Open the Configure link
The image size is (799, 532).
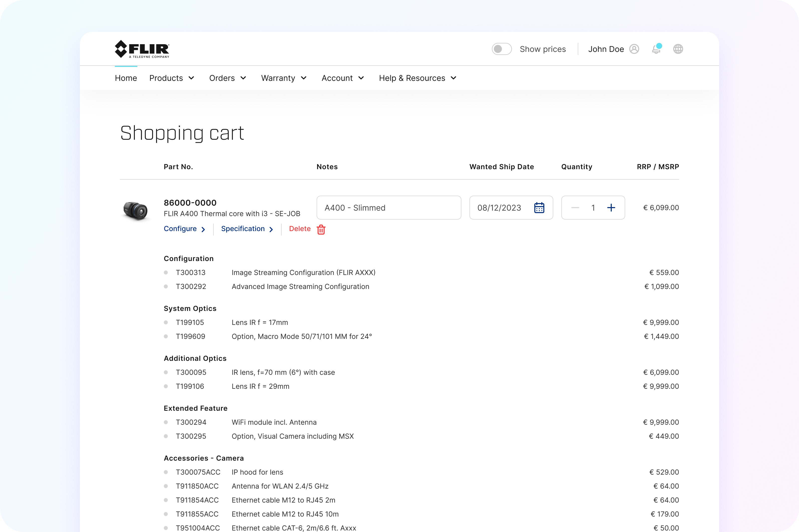pyautogui.click(x=184, y=229)
